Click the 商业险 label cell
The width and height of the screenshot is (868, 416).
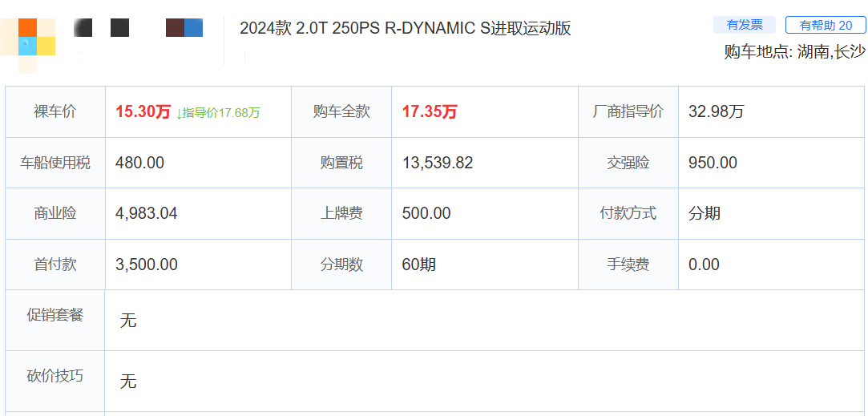pos(55,213)
